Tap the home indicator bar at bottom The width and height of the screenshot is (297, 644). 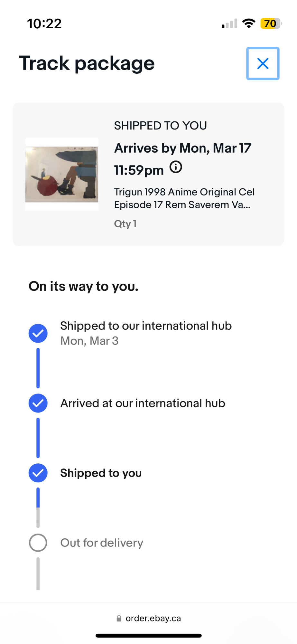[x=148, y=636]
